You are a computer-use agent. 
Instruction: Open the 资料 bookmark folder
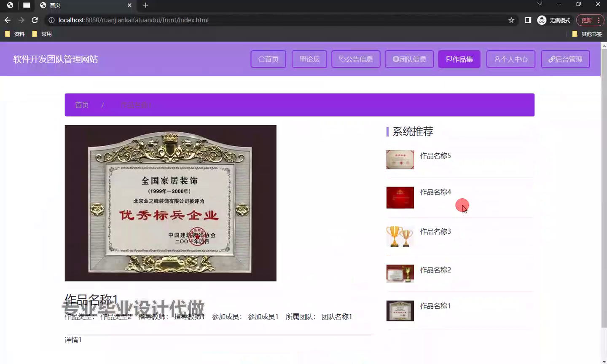[x=15, y=34]
